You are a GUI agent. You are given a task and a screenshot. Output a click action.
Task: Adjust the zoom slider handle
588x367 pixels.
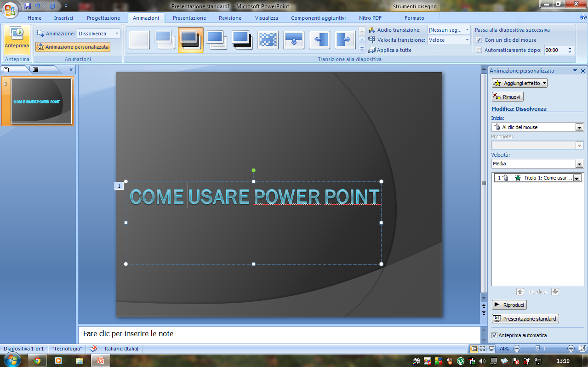pyautogui.click(x=537, y=349)
